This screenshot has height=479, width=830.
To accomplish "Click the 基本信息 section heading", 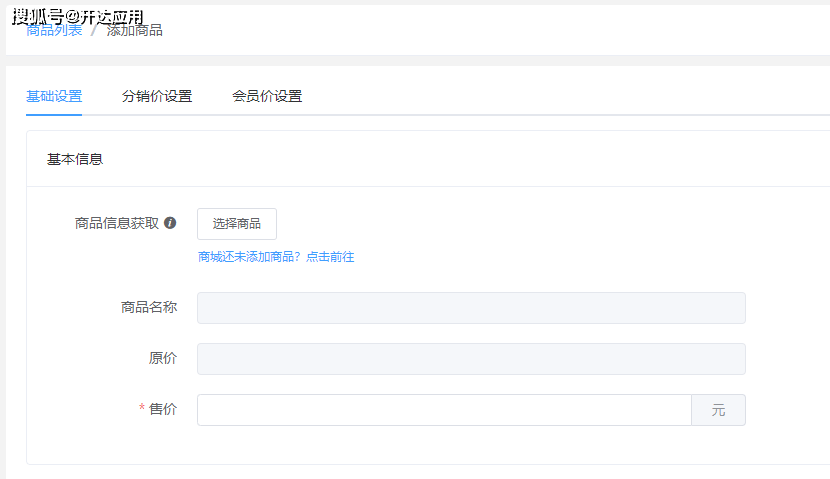I will (75, 159).
